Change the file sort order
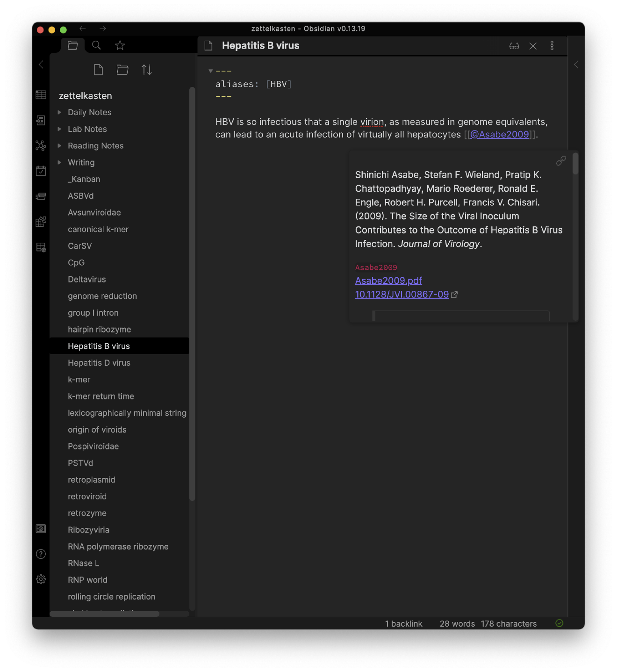This screenshot has width=617, height=672. coord(147,70)
